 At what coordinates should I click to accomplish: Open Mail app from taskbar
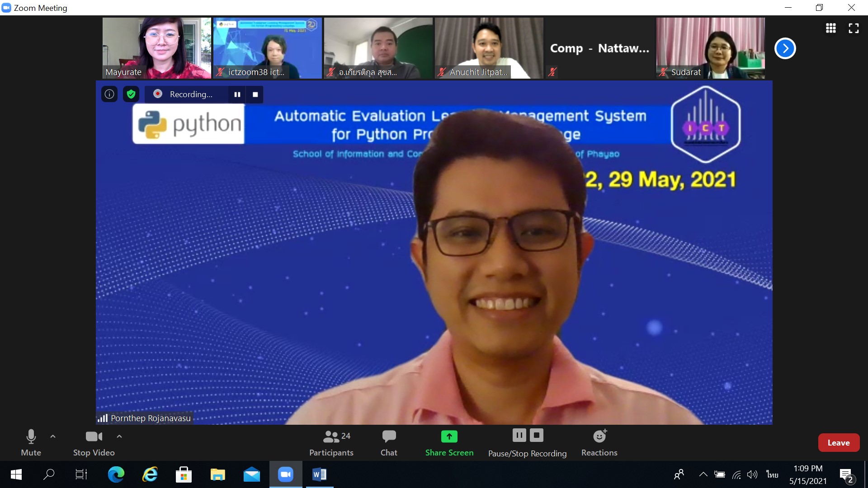click(251, 474)
